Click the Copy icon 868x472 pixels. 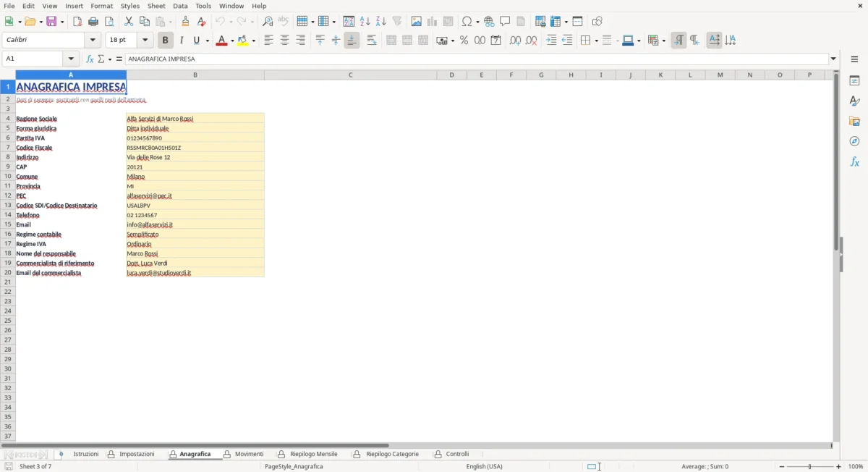tap(145, 22)
